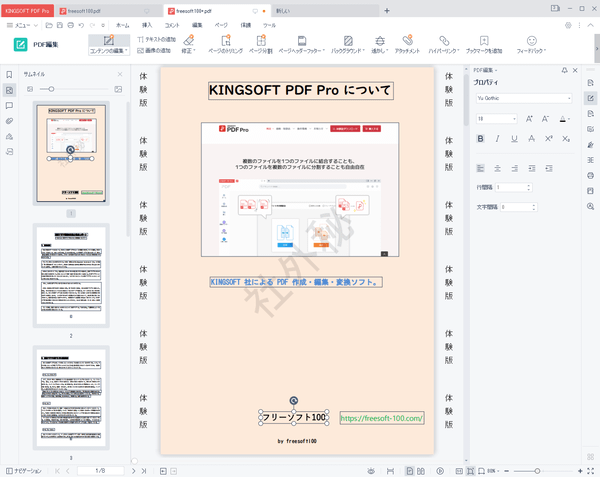Select the 画像の追加 add image tool
The height and width of the screenshot is (477, 600).
[x=154, y=50]
